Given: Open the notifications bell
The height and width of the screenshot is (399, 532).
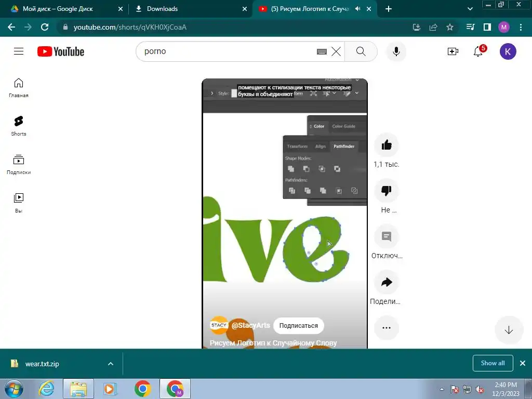Looking at the screenshot, I should click(478, 51).
